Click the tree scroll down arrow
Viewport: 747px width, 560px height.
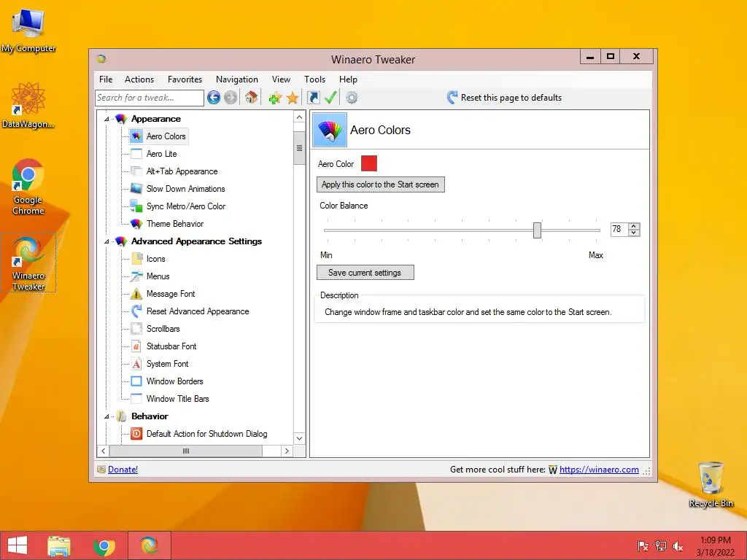pyautogui.click(x=299, y=438)
